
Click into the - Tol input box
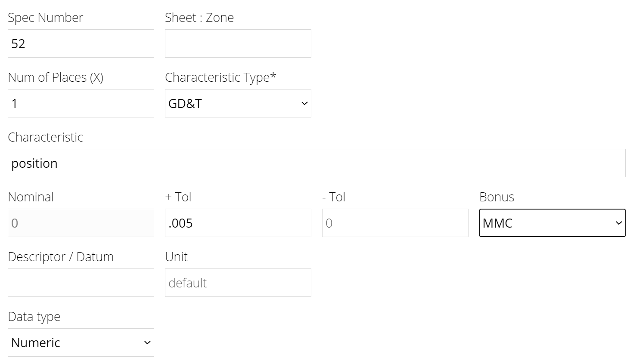pos(395,223)
